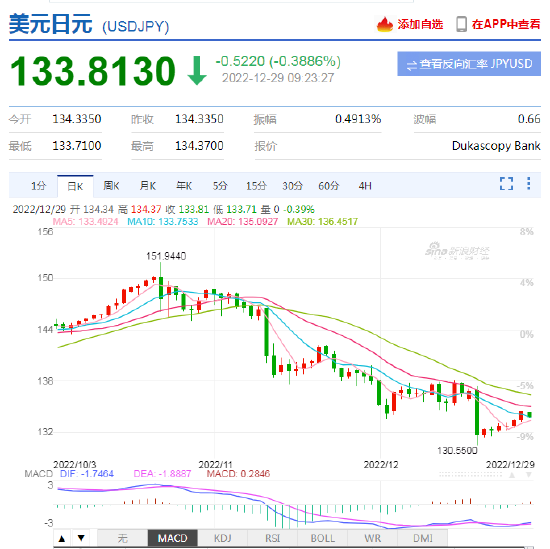Viewport: 550px width, 549px height.
Task: Click the 波幅 value 0.66
Action: 529,119
